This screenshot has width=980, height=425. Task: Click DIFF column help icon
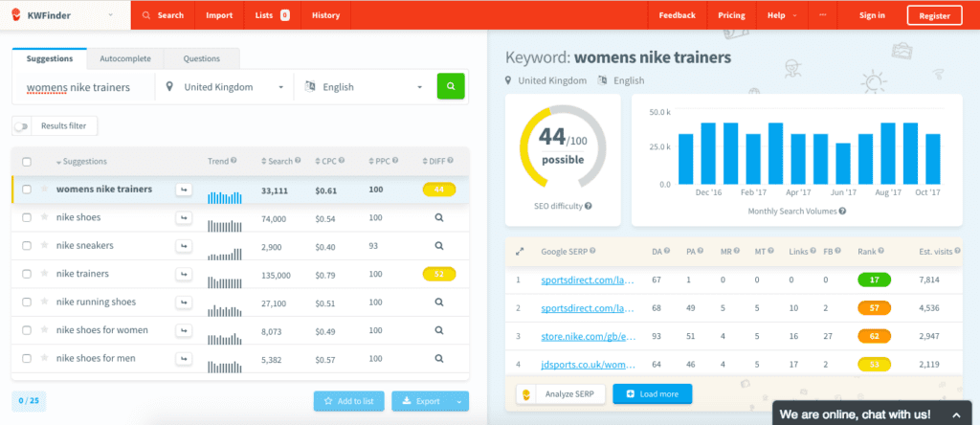point(450,161)
